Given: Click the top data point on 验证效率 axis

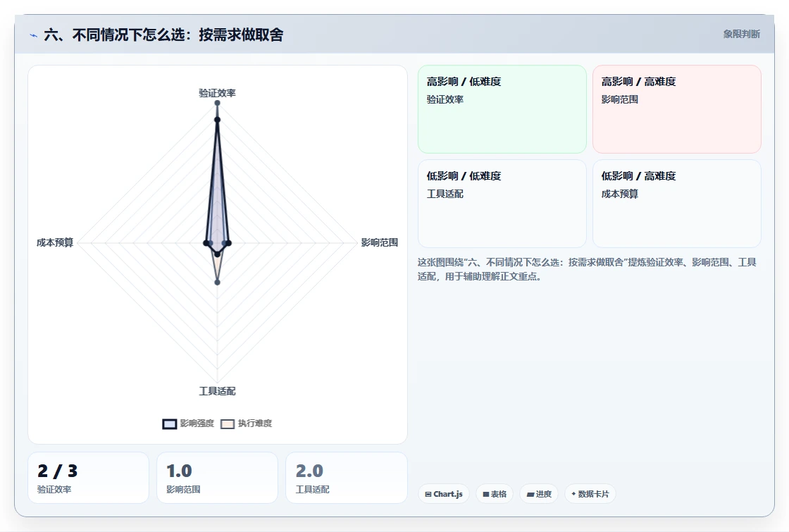Looking at the screenshot, I should (x=218, y=103).
